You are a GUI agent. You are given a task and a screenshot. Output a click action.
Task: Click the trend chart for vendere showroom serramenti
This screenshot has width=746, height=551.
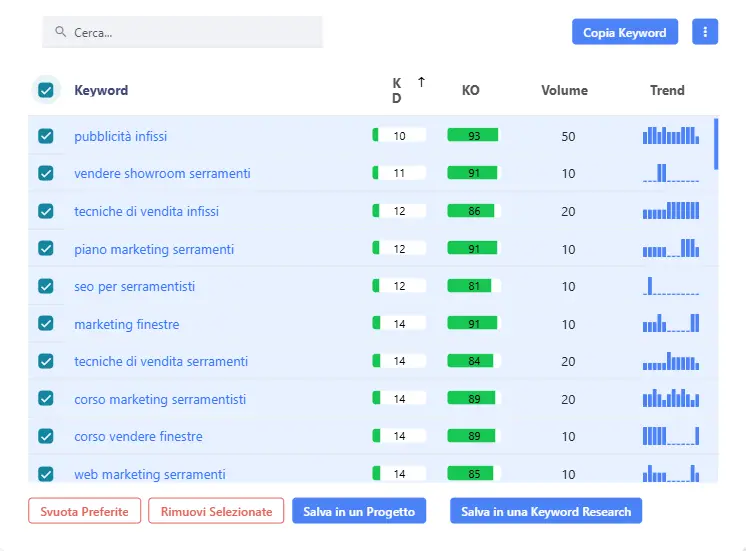[x=671, y=173]
